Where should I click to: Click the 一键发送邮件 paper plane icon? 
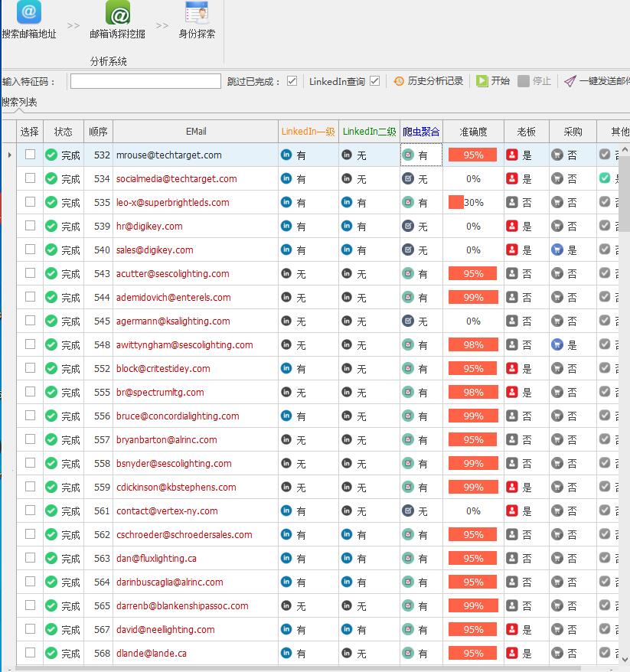[x=570, y=81]
